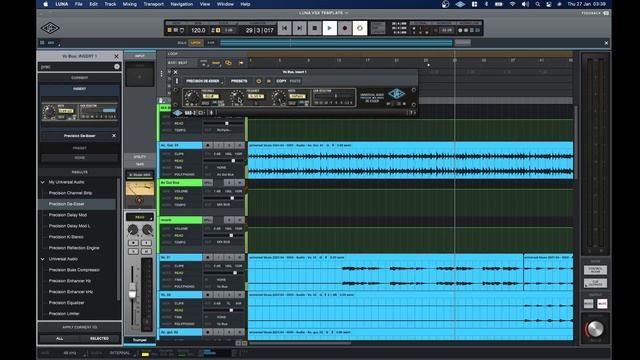Click the link icon in the timeline toolbar
The height and width of the screenshot is (360, 640).
click(228, 63)
